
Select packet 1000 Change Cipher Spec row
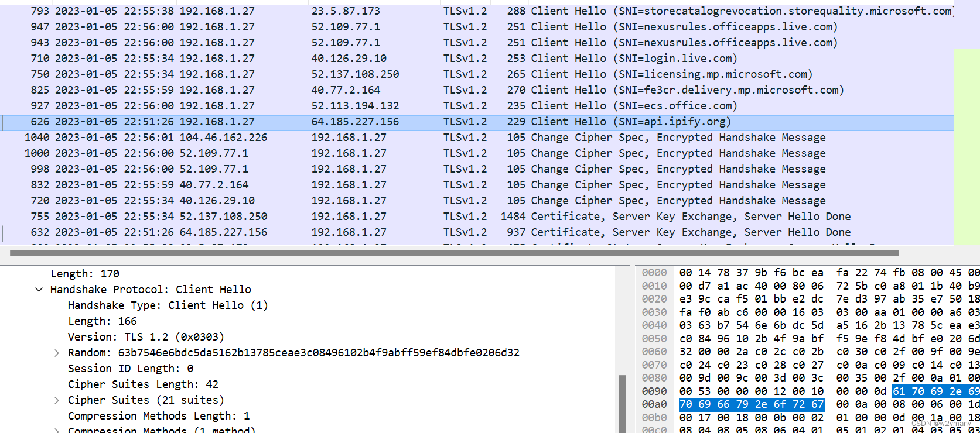coord(477,153)
